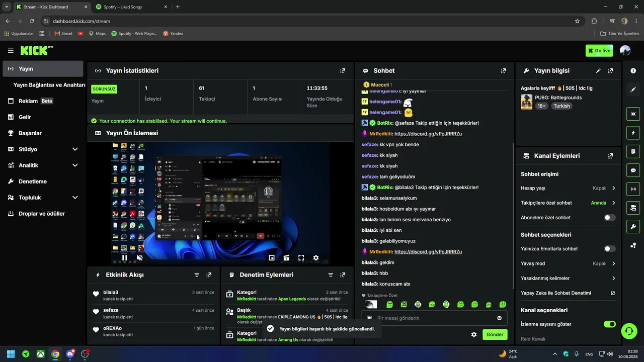
Task: Open the info icon in the right sidebar
Action: (633, 71)
